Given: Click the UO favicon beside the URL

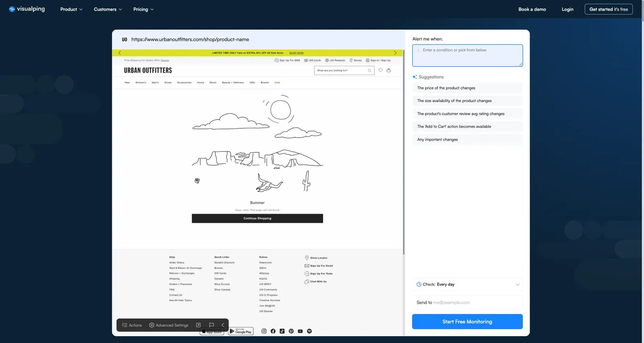Looking at the screenshot, I should tap(124, 39).
